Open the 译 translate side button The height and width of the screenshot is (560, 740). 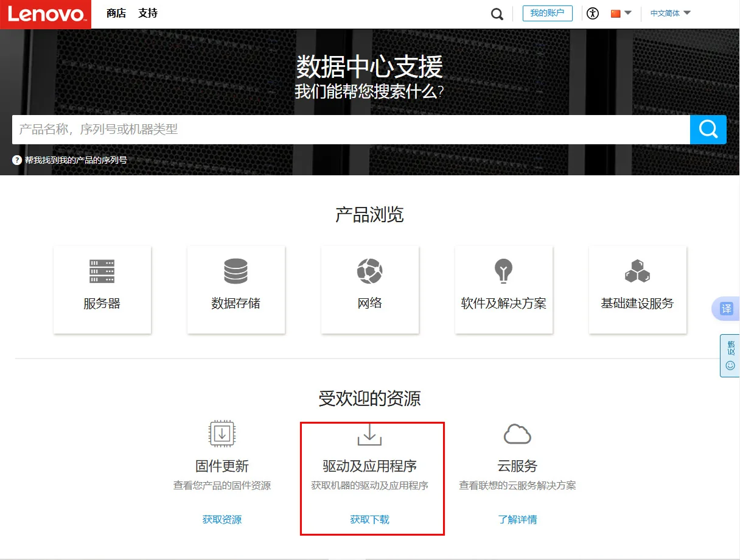(728, 309)
